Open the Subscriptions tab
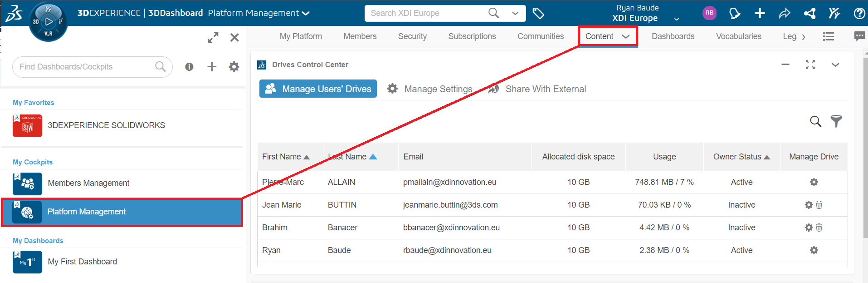The image size is (868, 283). click(x=472, y=36)
